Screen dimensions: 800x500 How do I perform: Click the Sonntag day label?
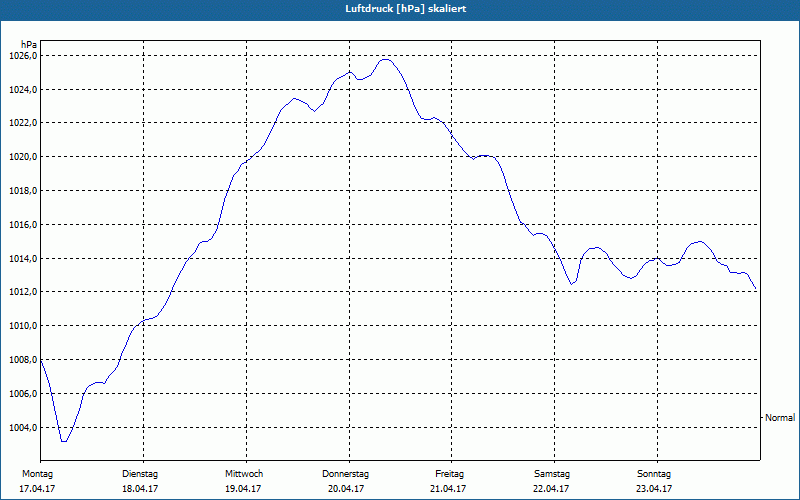pos(654,474)
